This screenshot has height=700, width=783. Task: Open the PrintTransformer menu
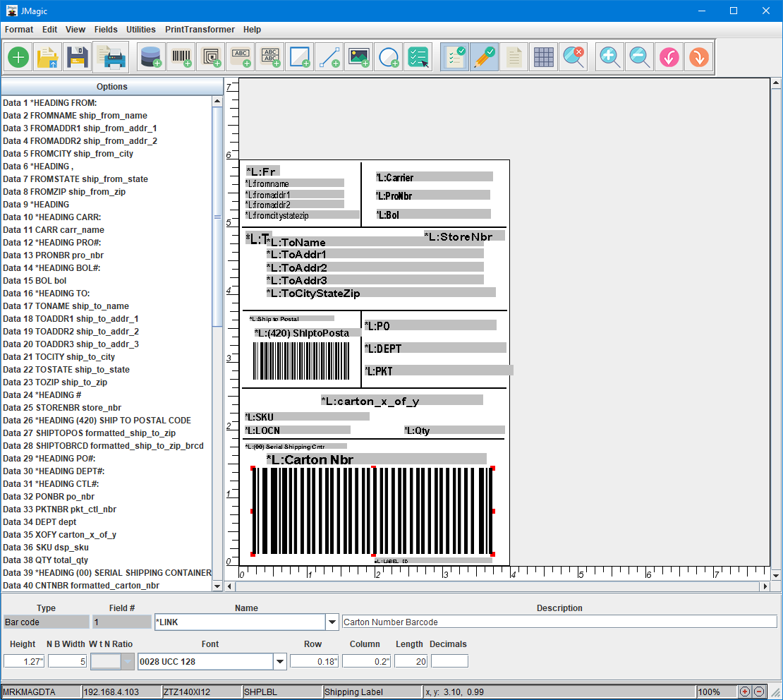200,30
